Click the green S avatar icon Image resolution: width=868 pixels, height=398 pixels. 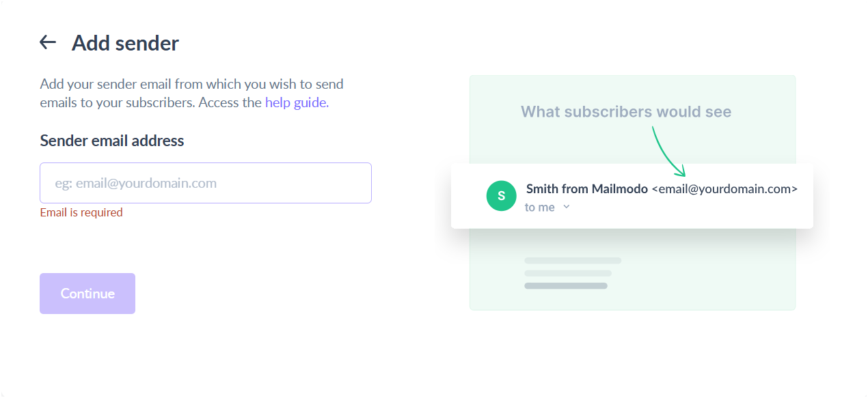pos(501,196)
